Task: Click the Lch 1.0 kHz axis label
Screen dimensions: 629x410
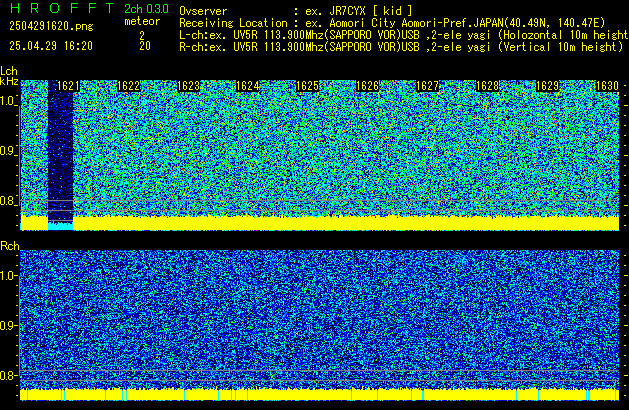Action: point(8,101)
